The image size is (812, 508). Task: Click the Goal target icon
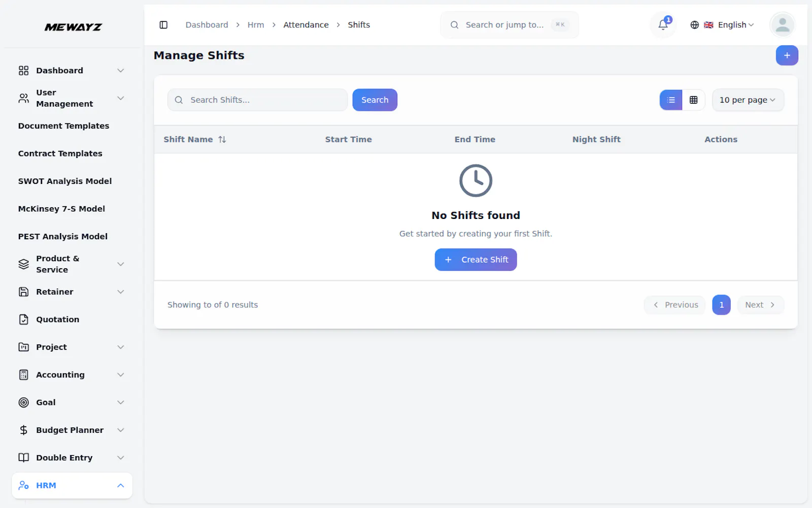24,402
